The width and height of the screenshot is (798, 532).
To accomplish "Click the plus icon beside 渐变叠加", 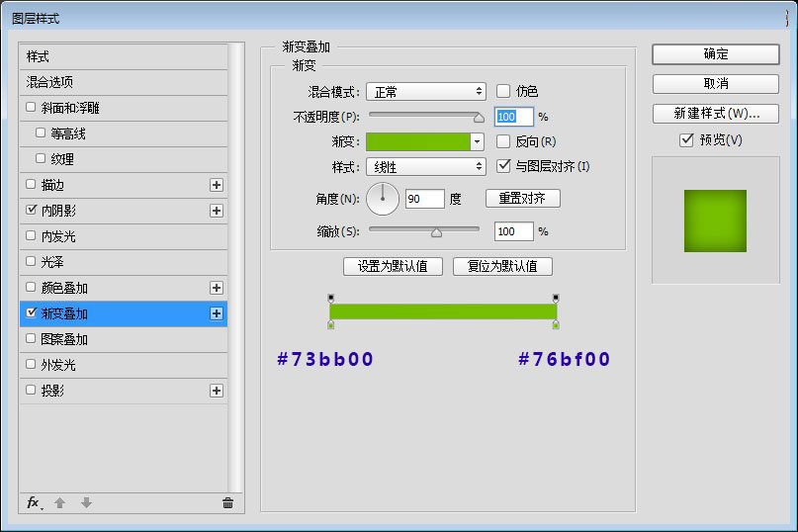I will click(217, 313).
